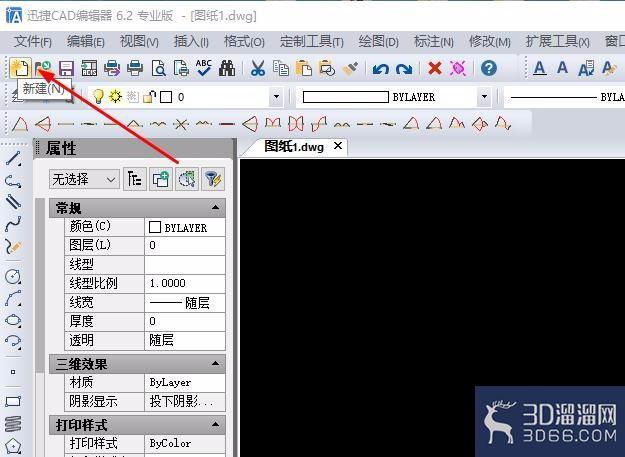Collapse the 常规 section
The height and width of the screenshot is (457, 625).
[215, 207]
